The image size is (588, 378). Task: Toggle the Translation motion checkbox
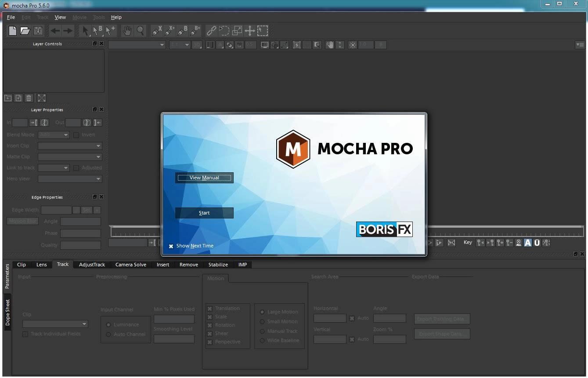[x=210, y=309]
